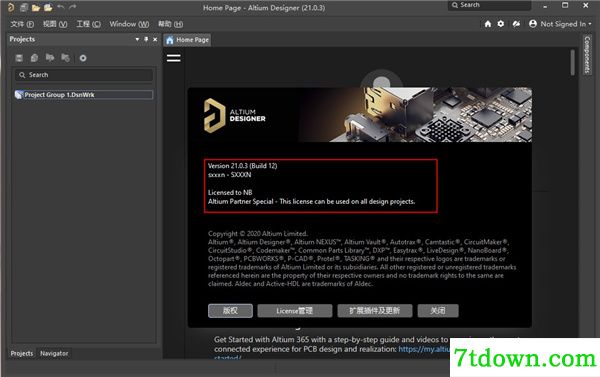Click the Projects panel Search field
Viewport: 600px width, 377px height.
coord(84,75)
